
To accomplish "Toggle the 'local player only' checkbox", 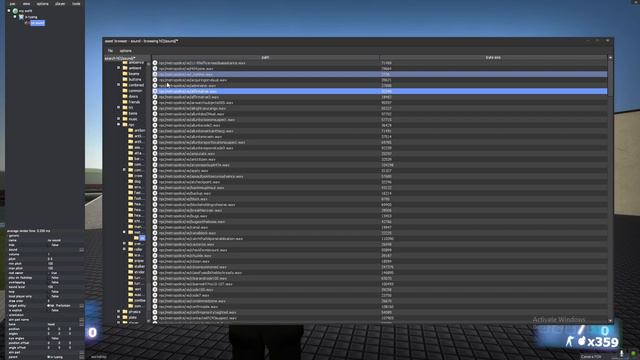I will click(x=49, y=296).
